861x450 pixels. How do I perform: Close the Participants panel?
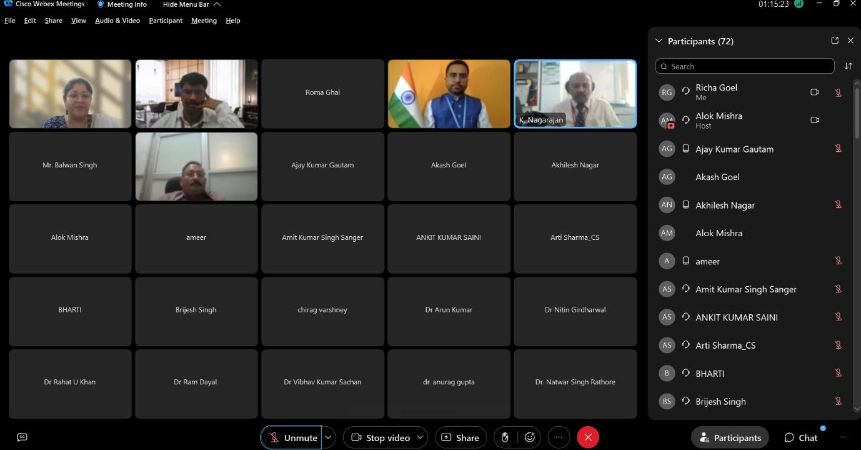pyautogui.click(x=850, y=41)
